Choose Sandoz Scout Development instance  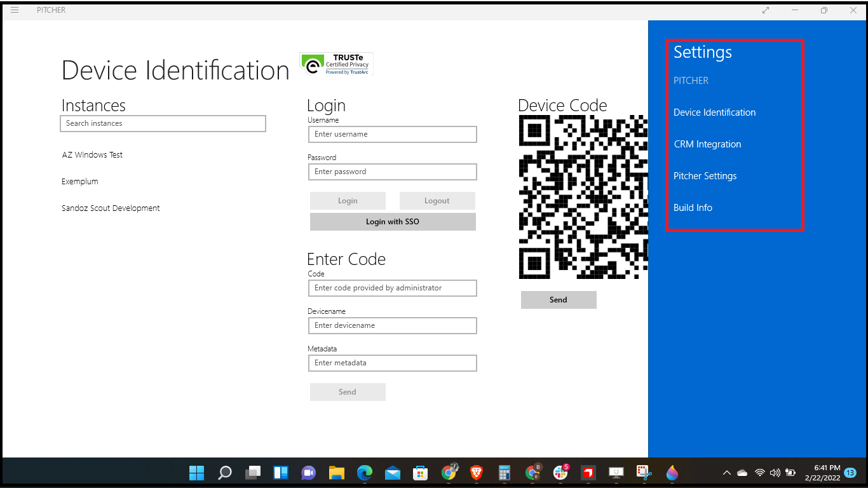pyautogui.click(x=111, y=208)
